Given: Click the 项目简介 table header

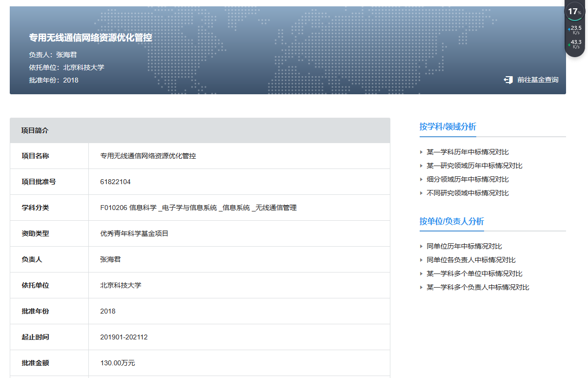Looking at the screenshot, I should [35, 130].
